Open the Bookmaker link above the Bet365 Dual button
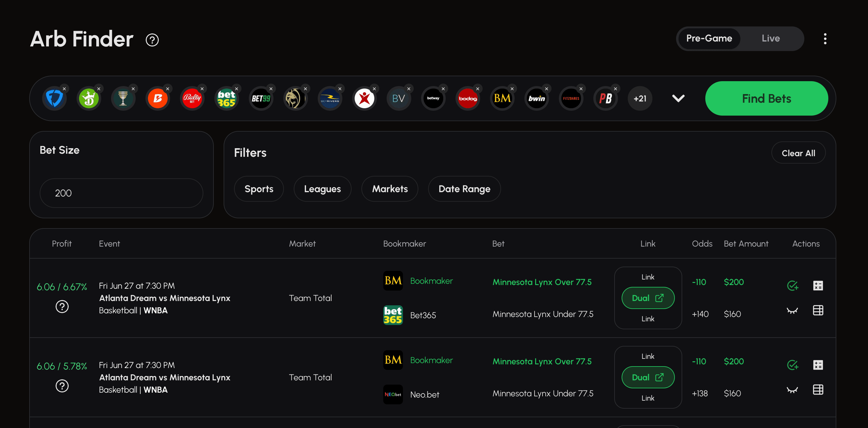This screenshot has height=428, width=868. tap(648, 277)
